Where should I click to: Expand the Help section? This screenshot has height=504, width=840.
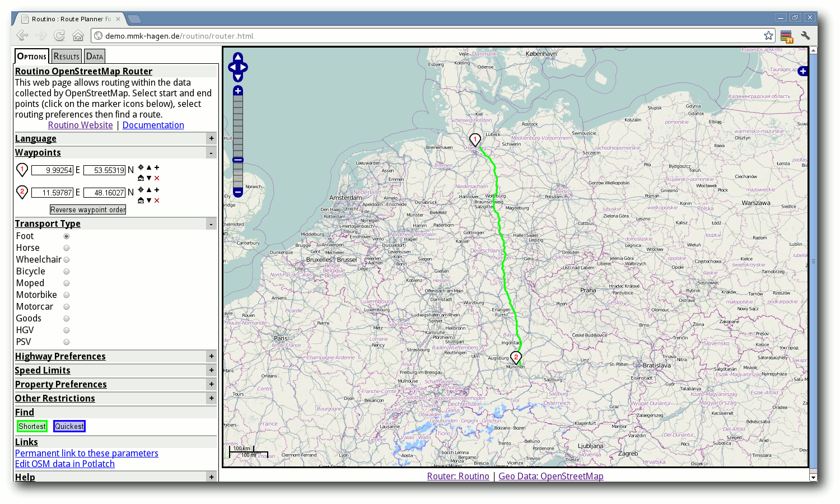click(211, 477)
